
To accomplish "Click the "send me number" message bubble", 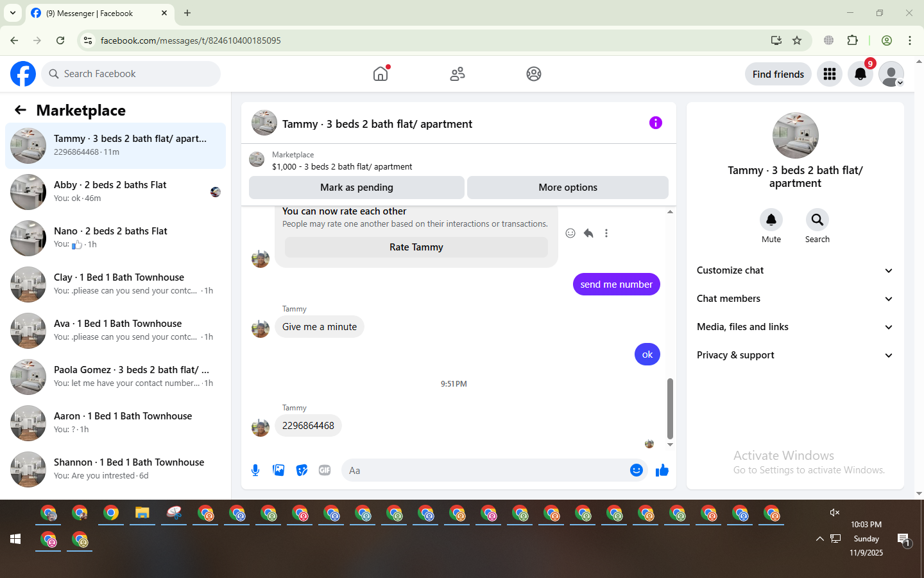I will 617,285.
